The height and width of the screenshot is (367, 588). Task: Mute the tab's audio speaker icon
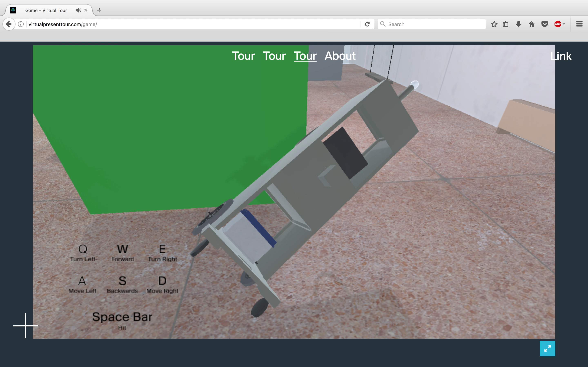click(78, 10)
